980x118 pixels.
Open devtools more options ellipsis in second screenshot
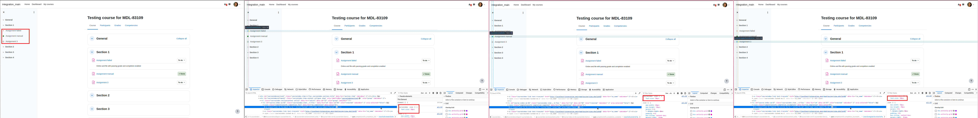pos(484,90)
